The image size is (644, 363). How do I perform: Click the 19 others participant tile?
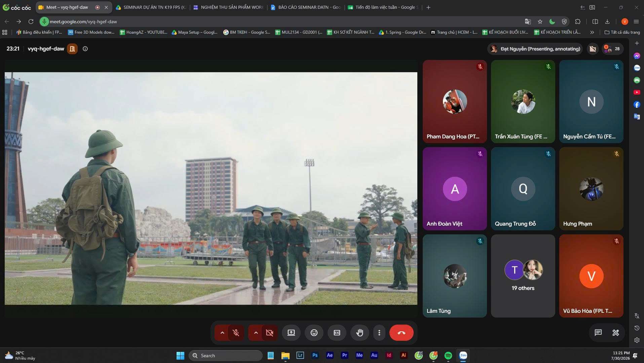[x=523, y=276]
